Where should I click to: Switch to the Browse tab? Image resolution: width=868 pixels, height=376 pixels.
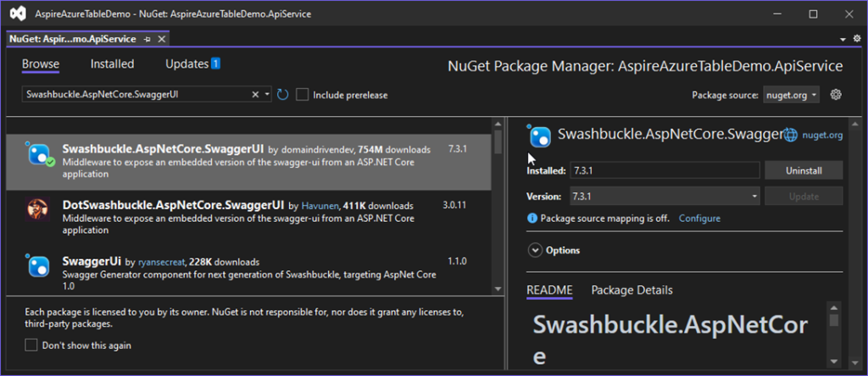pos(41,64)
